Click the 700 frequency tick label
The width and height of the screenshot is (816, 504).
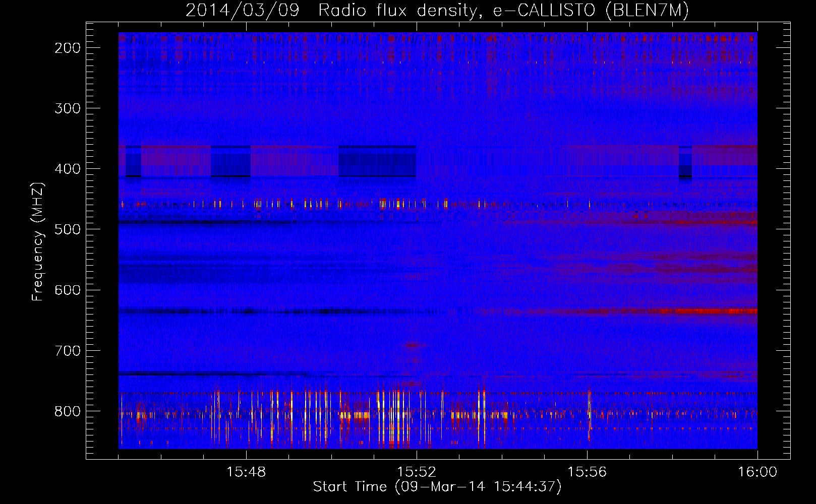68,350
